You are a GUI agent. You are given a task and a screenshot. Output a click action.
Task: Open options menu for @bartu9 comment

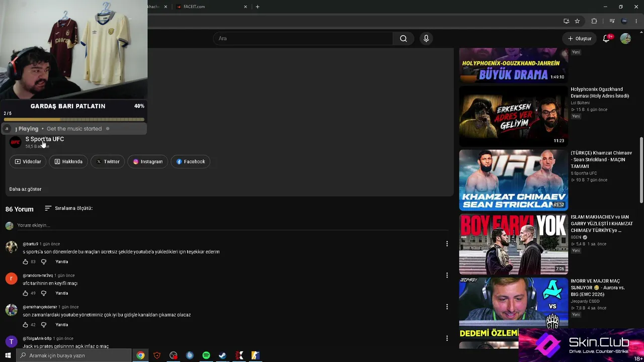[x=447, y=244]
